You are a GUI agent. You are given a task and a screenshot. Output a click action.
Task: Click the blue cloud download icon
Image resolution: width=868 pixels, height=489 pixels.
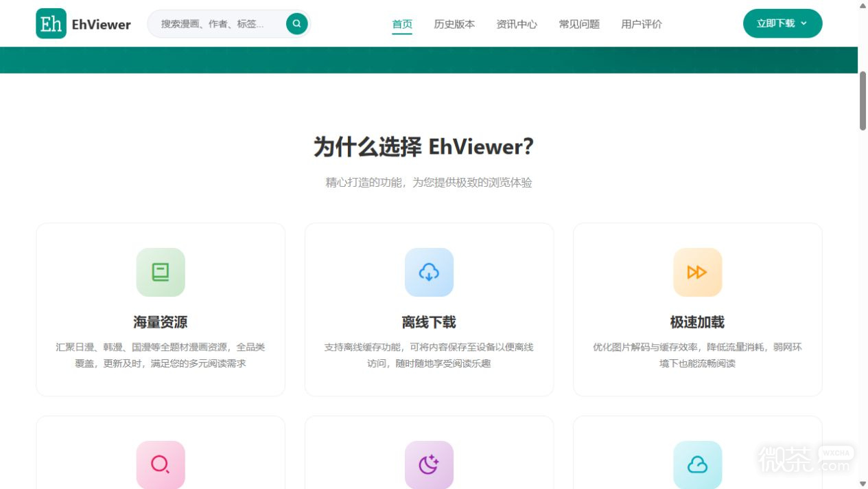[429, 272]
